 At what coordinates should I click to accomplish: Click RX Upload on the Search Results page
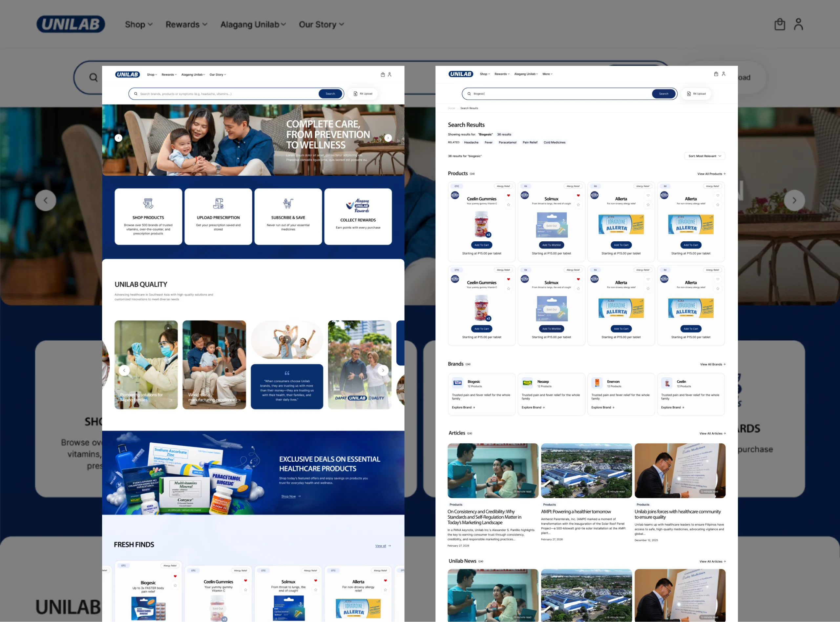click(696, 94)
